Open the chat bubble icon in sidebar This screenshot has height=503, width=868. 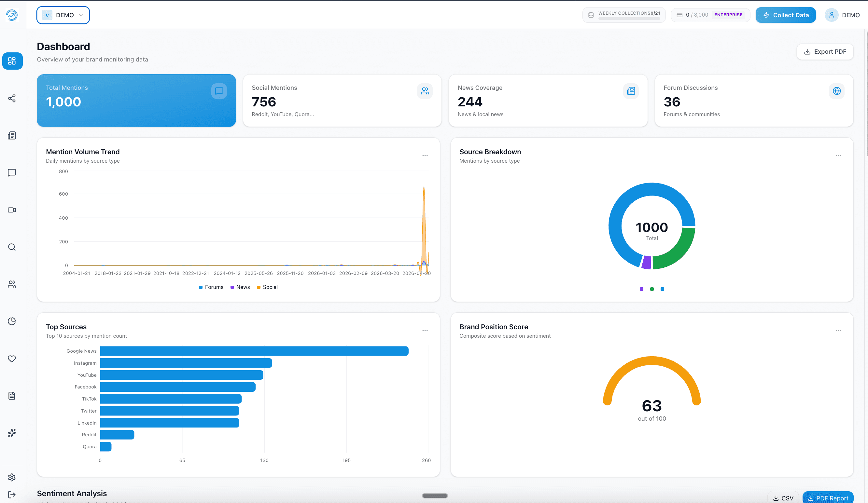point(12,172)
